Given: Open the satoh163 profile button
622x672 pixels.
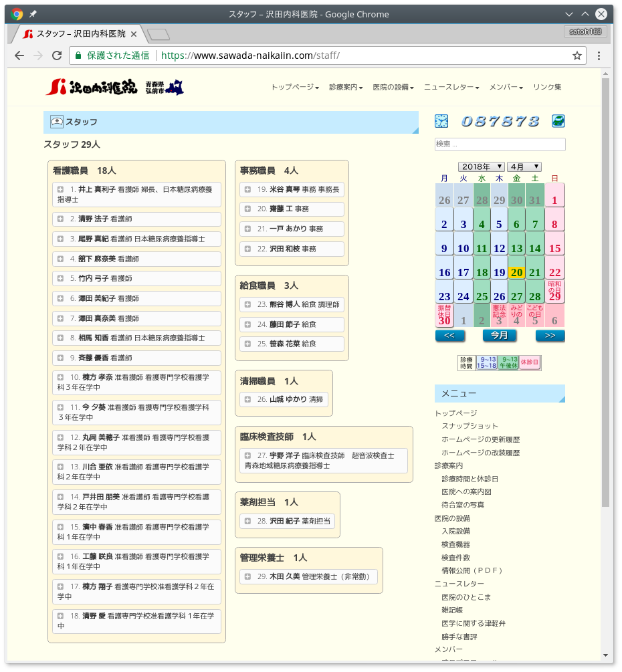Looking at the screenshot, I should [x=585, y=31].
